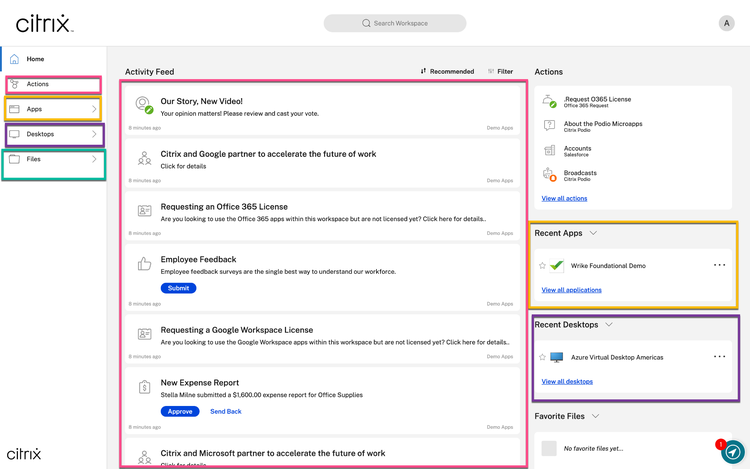Click the Broadcasts Citrix Podio icon

[x=549, y=175]
